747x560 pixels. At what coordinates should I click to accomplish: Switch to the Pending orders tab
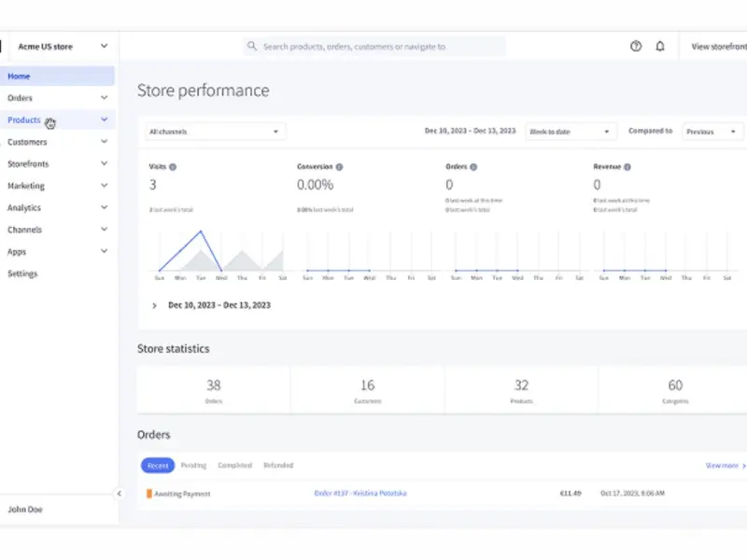tap(194, 465)
